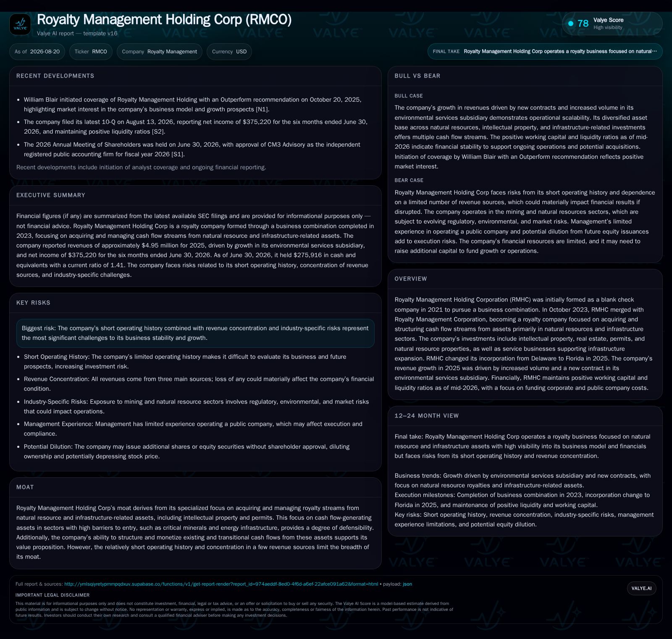Click the RECENT DEVELOPMENTS section header
Image resolution: width=672 pixels, height=639 pixels.
[x=55, y=76]
